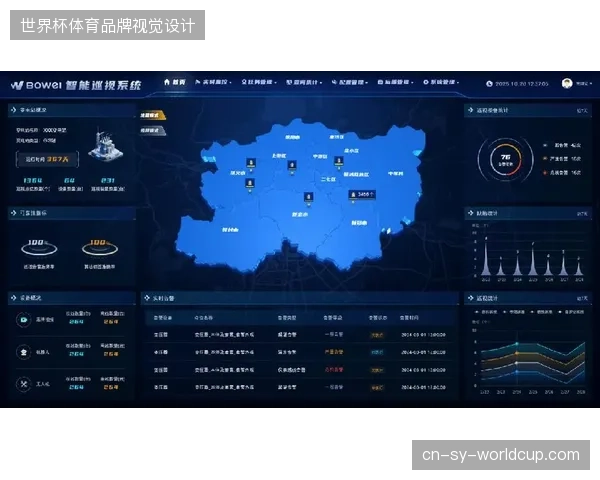Click the 1364 statistic value
Image resolution: width=600 pixels, height=480 pixels.
pyautogui.click(x=33, y=180)
